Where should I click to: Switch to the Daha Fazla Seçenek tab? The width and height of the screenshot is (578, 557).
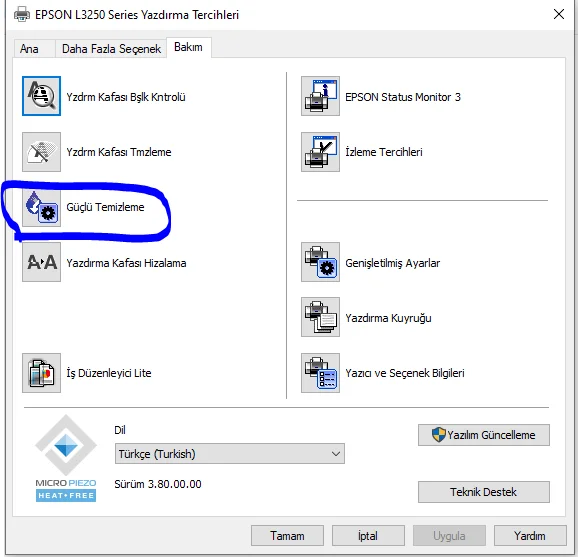tap(111, 49)
